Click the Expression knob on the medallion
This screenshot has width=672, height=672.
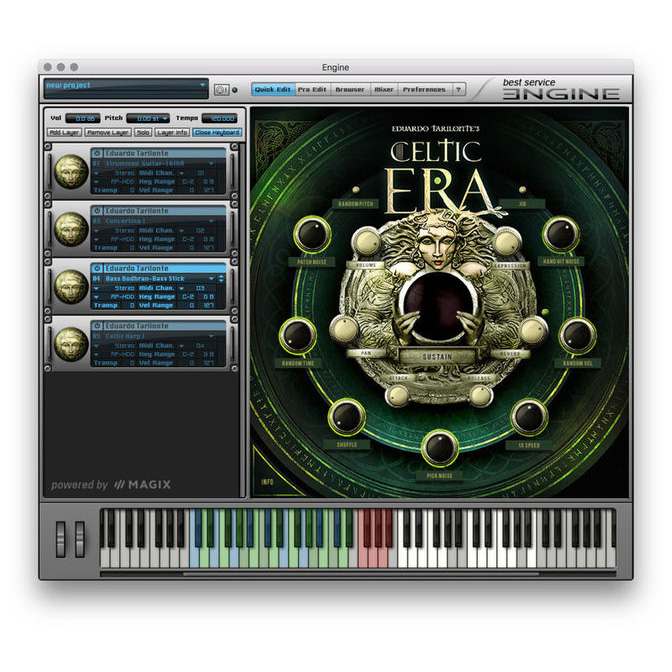point(507,243)
